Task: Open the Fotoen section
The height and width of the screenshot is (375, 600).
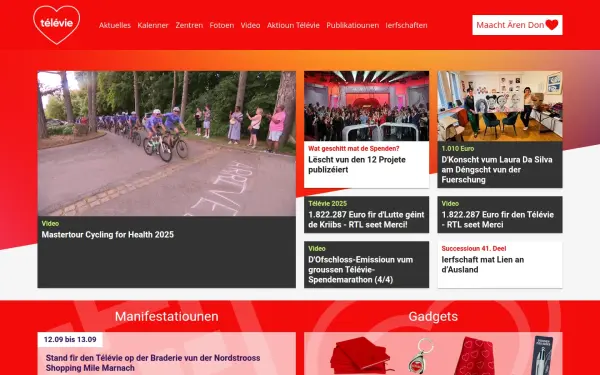Action: click(x=222, y=25)
